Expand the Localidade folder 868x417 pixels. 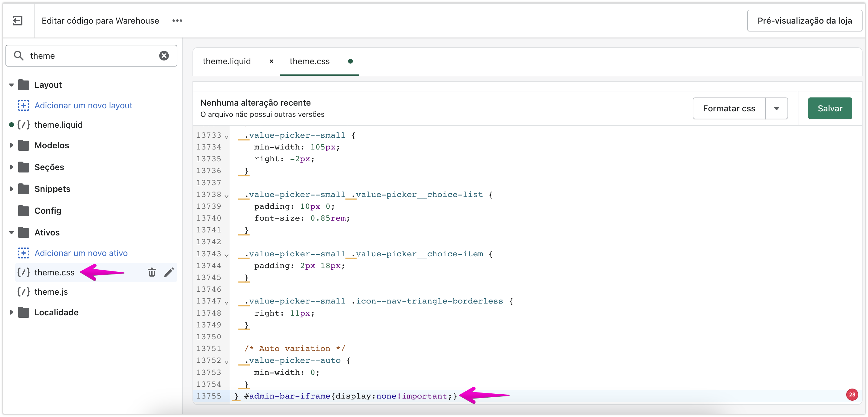coord(12,312)
